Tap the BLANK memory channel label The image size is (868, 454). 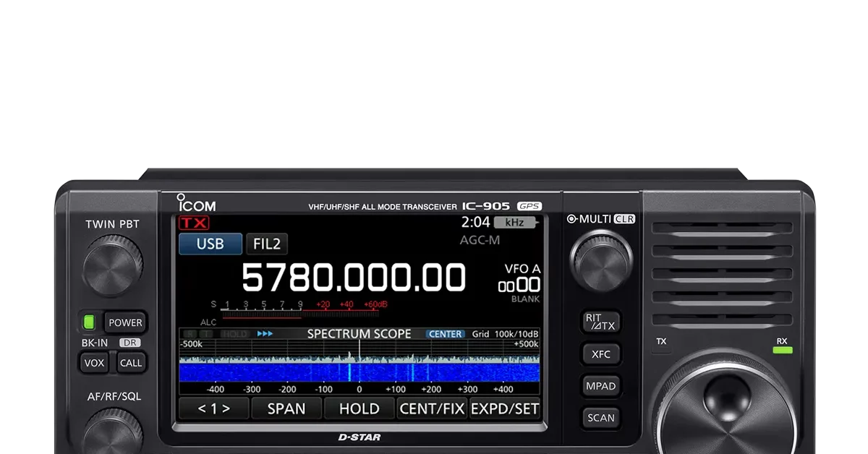525,299
